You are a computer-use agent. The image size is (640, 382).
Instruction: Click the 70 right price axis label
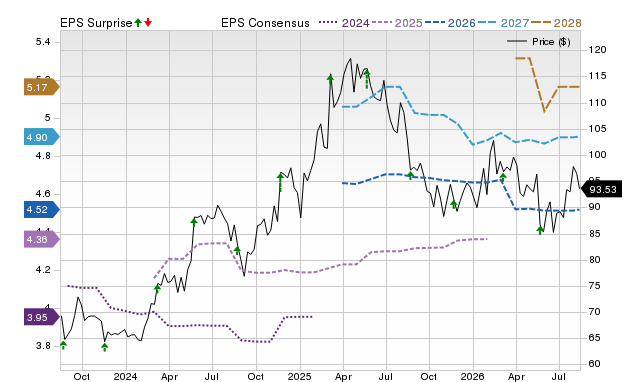[594, 312]
